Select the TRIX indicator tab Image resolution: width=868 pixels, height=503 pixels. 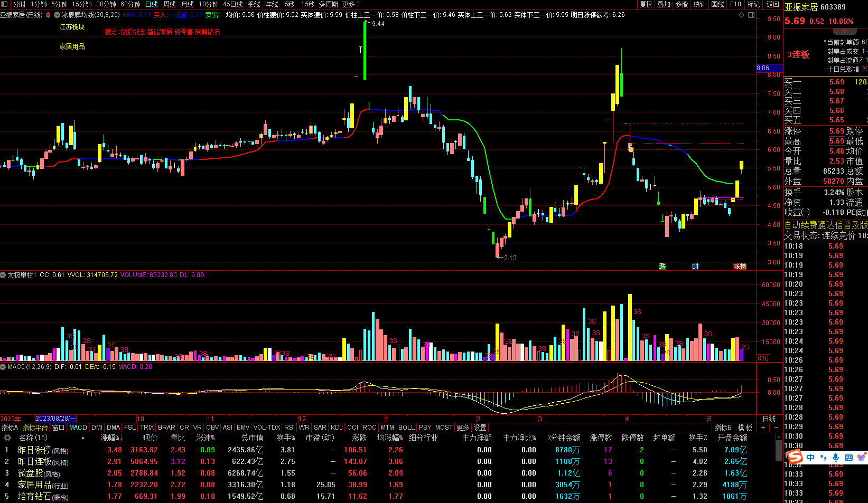pyautogui.click(x=147, y=428)
